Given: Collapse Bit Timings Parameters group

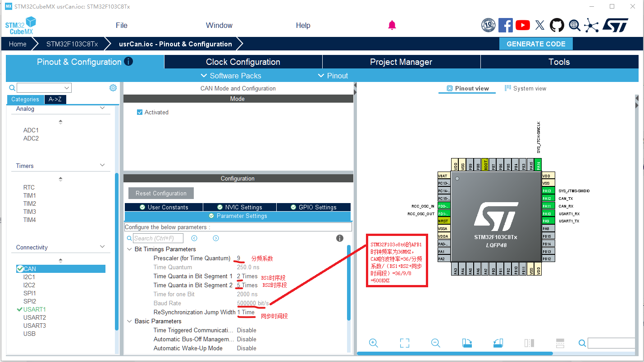Looking at the screenshot, I should tap(129, 249).
